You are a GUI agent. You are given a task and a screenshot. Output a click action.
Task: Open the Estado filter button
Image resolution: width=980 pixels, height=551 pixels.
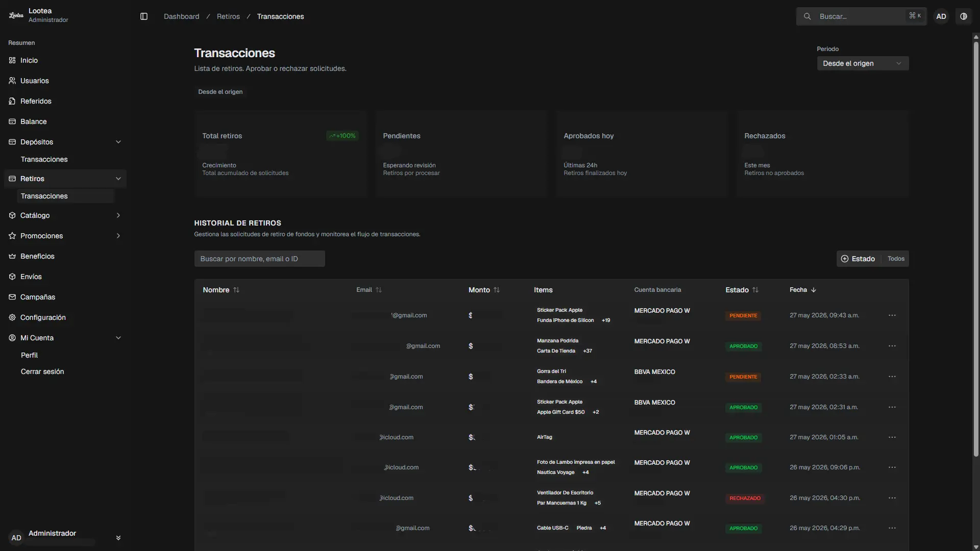[x=858, y=259]
